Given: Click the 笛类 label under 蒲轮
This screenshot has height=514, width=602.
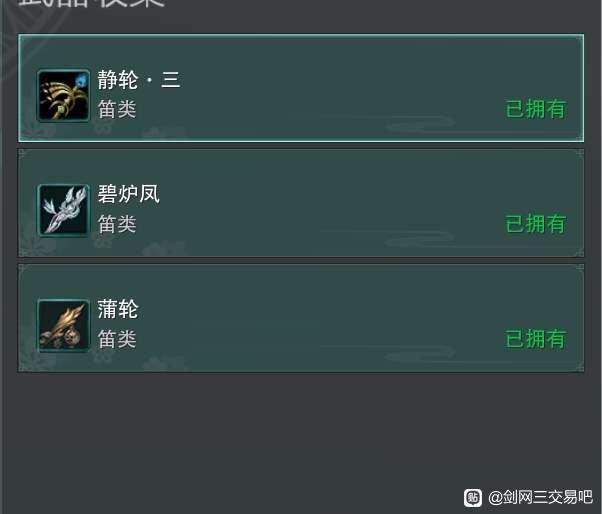Looking at the screenshot, I should (117, 339).
